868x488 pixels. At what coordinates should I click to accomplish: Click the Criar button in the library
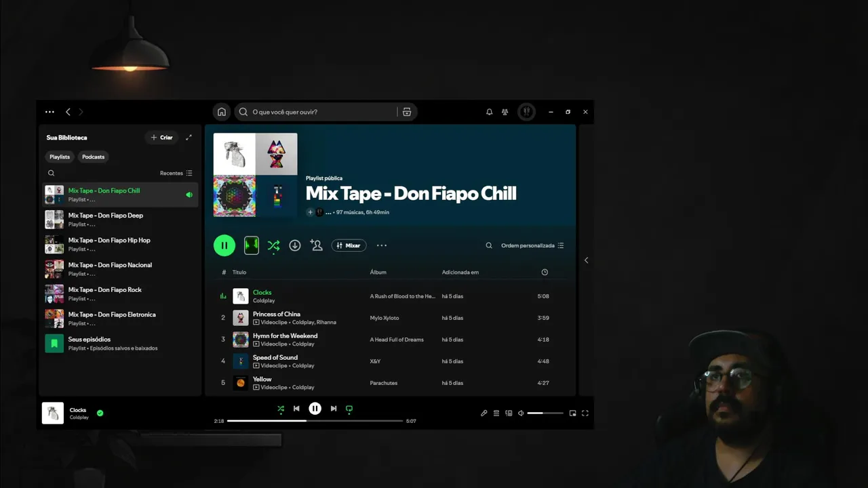coord(162,138)
